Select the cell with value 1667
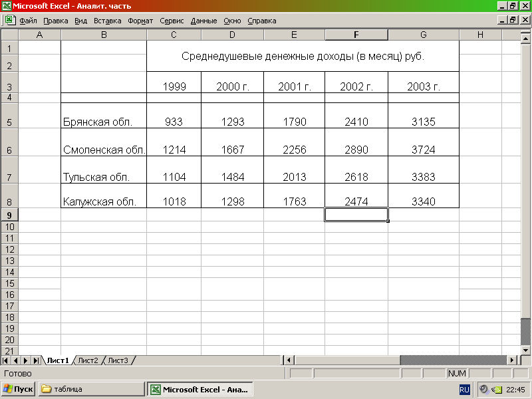This screenshot has height=399, width=532. (232, 142)
